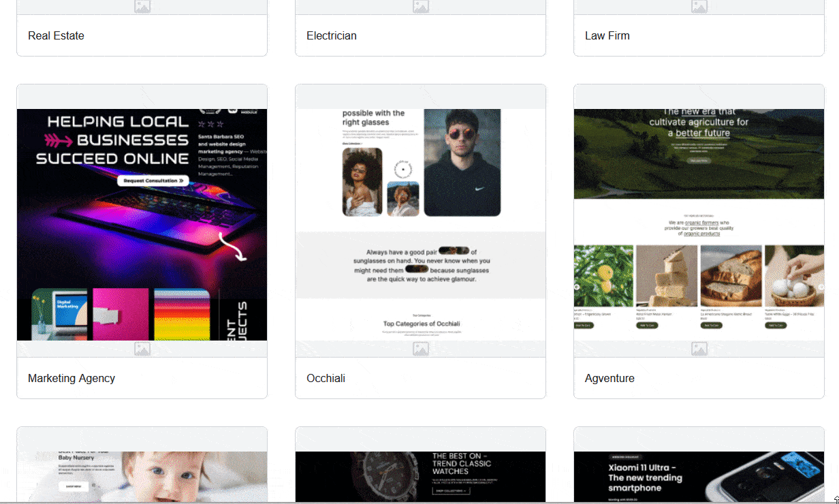Click right carousel arrow in Agventure preview
Screen dimensions: 839x504
[x=820, y=287]
